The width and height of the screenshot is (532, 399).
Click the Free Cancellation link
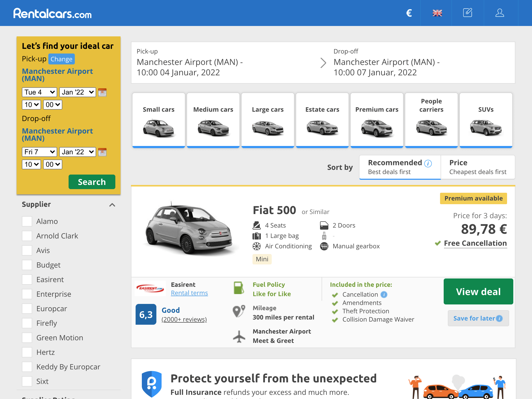pos(475,243)
